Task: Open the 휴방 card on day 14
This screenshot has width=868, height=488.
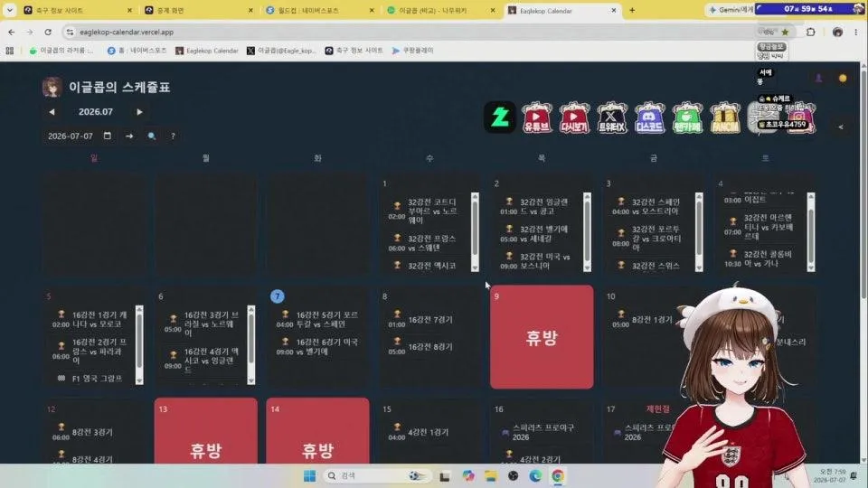Action: click(317, 430)
